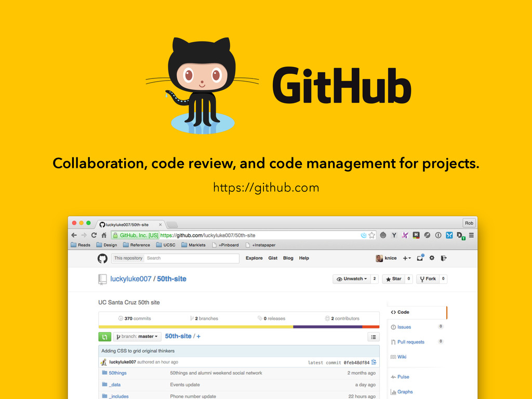Click the browser forward arrow
Image resolution: width=532 pixels, height=399 pixels.
point(84,235)
